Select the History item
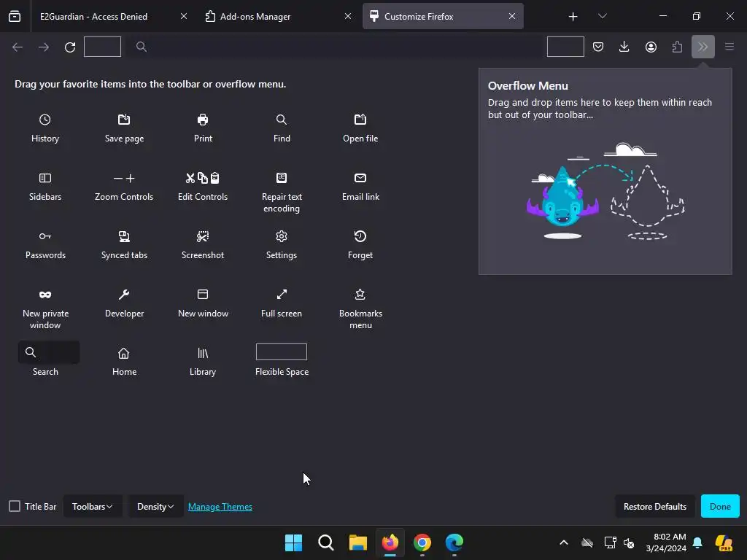The width and height of the screenshot is (747, 560). coord(45,128)
